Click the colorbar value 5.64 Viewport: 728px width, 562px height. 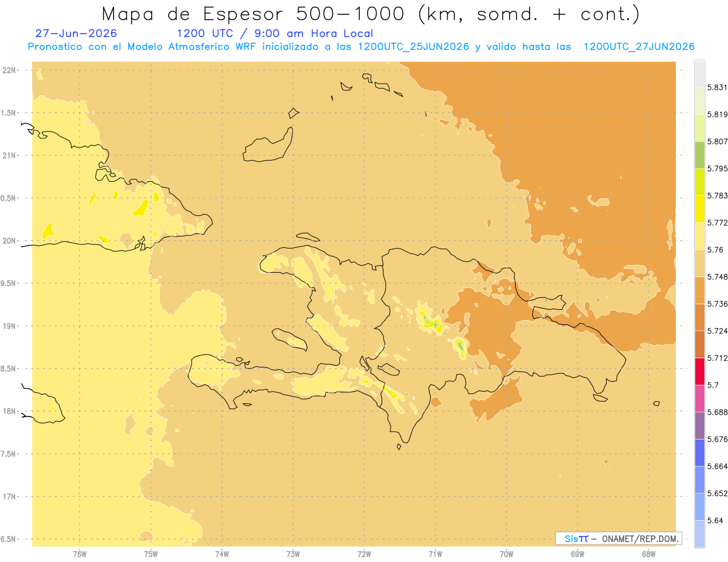(715, 521)
